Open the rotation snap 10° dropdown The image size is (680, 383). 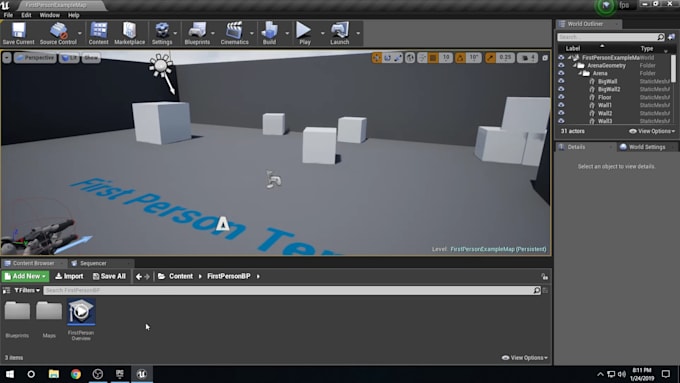[x=474, y=58]
